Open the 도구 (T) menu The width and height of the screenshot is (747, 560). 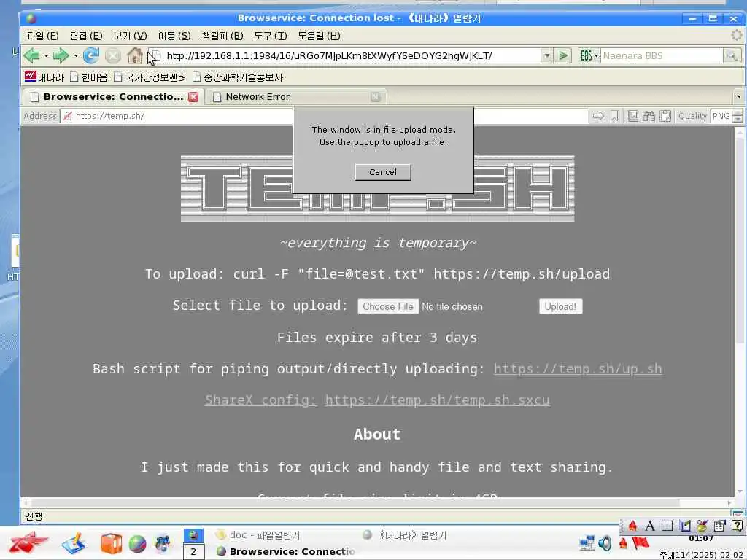point(270,36)
